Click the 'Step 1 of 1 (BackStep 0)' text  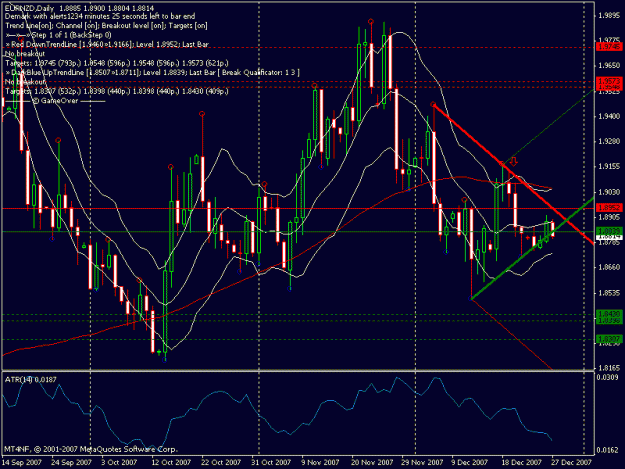[x=71, y=35]
